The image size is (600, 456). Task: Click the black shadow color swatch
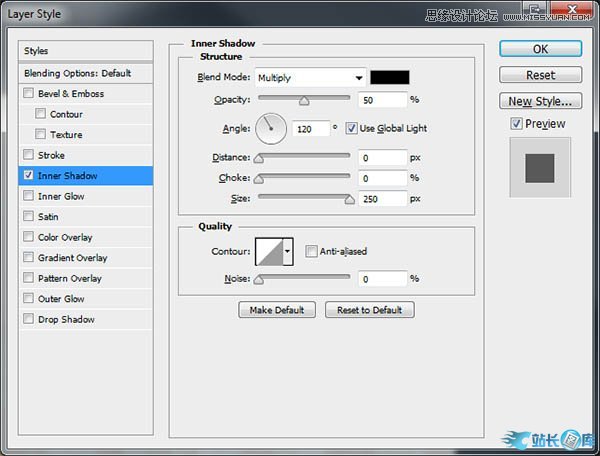click(x=389, y=77)
